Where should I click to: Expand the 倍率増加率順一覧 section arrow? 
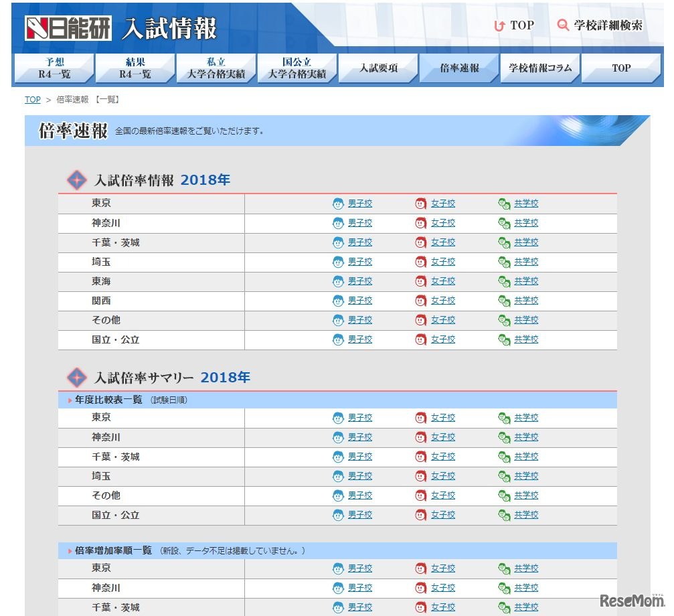pyautogui.click(x=69, y=550)
